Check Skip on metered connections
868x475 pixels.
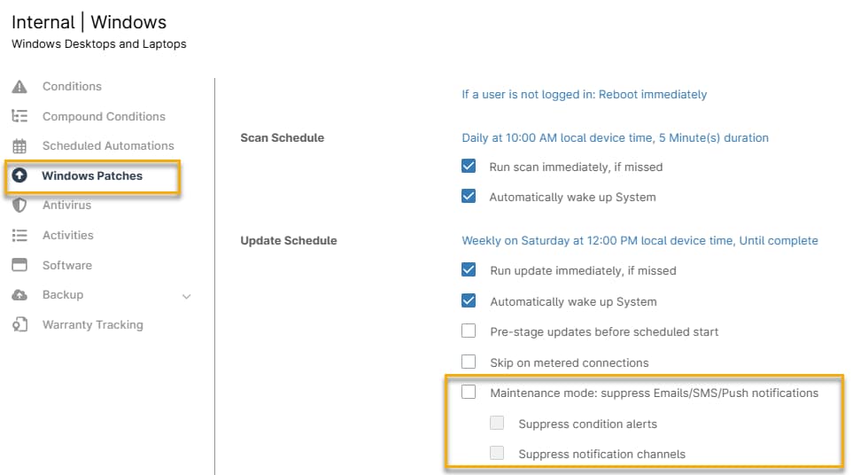coord(469,362)
